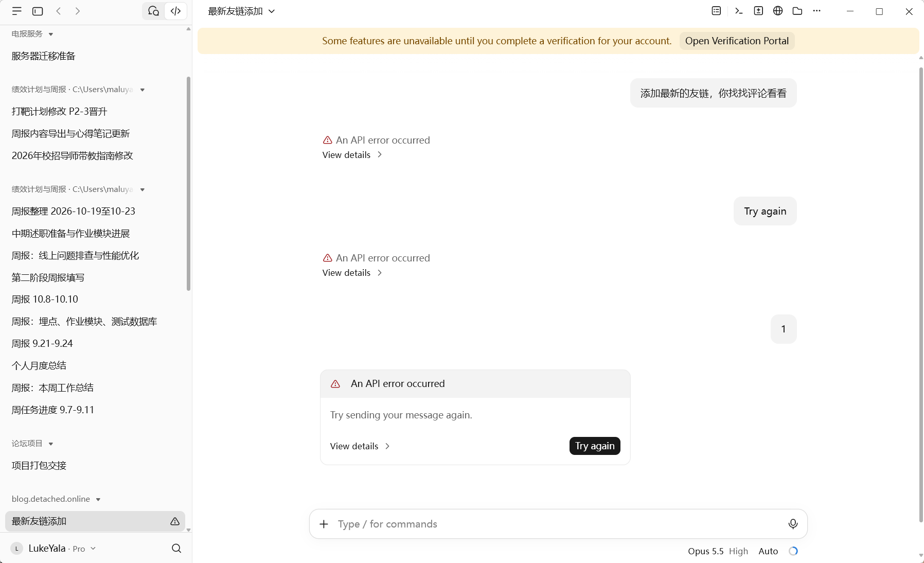The height and width of the screenshot is (563, 924).
Task: Open the terminal panel icon
Action: tap(739, 11)
